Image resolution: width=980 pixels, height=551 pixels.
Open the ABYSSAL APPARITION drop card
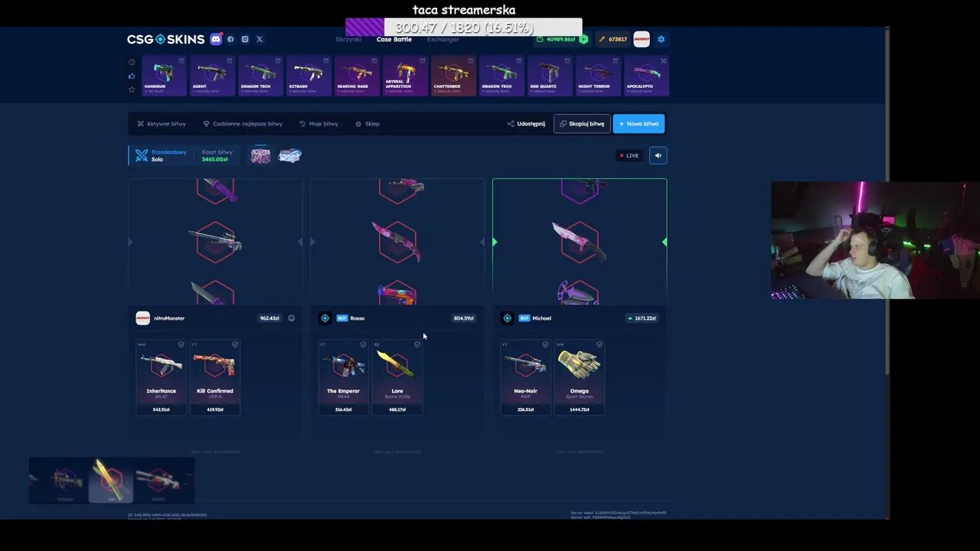tap(405, 76)
